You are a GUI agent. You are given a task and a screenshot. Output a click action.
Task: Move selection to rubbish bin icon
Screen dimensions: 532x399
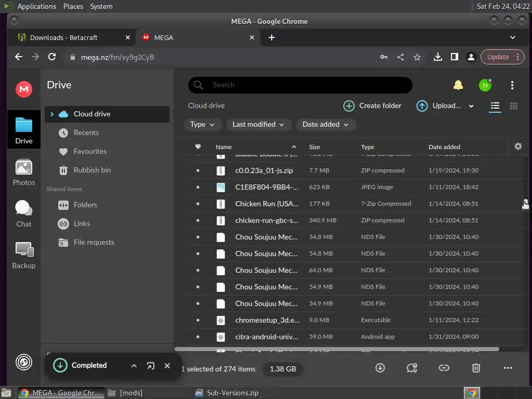pyautogui.click(x=476, y=368)
